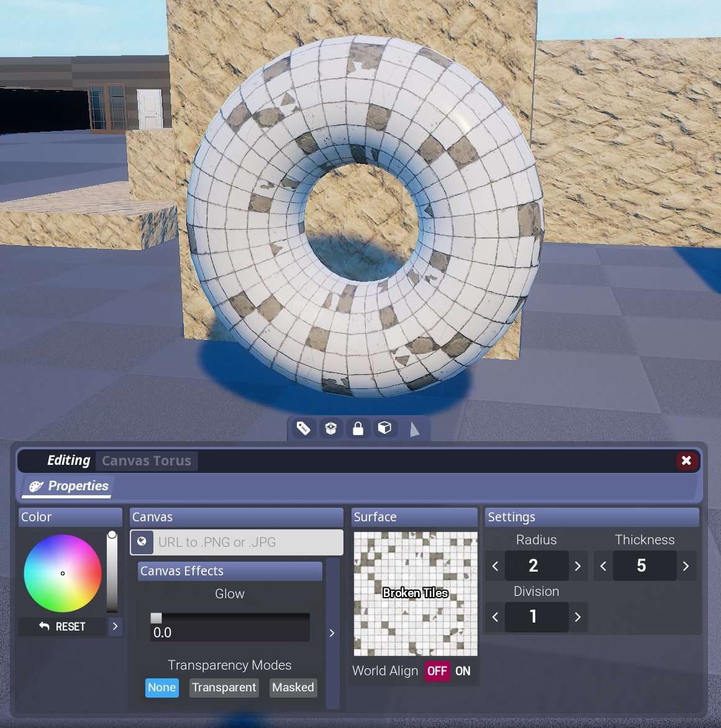Click the Transparency Modes label
721x728 pixels.
coord(230,665)
